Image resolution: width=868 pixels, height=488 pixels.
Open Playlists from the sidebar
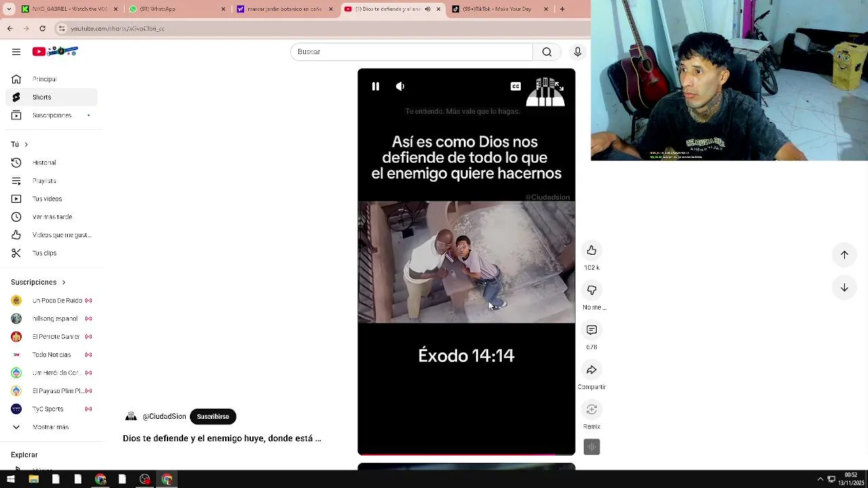(x=52, y=181)
